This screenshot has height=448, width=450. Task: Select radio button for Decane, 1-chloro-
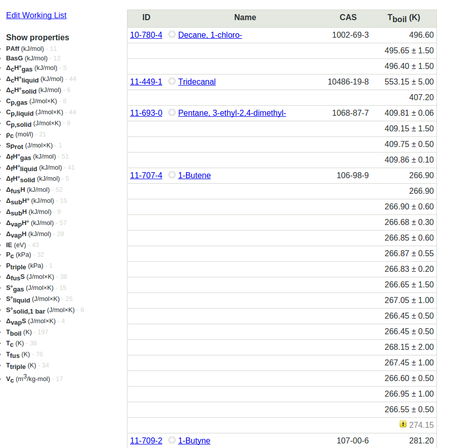coord(172,34)
